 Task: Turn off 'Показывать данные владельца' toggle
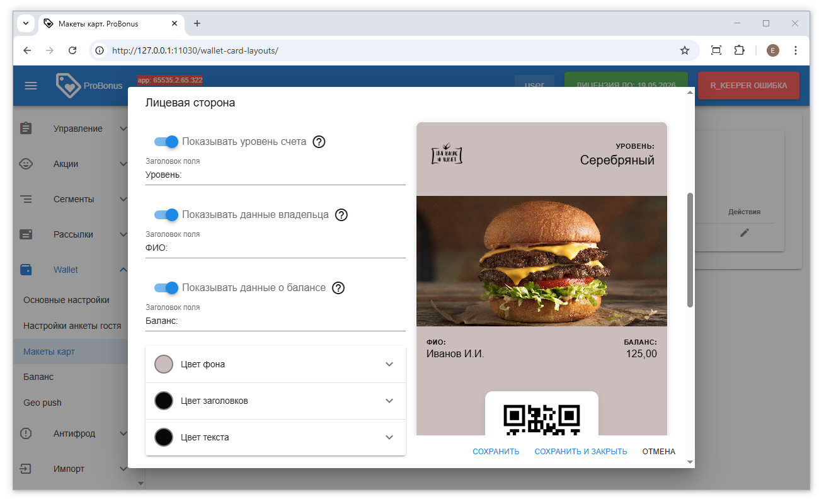coord(167,215)
